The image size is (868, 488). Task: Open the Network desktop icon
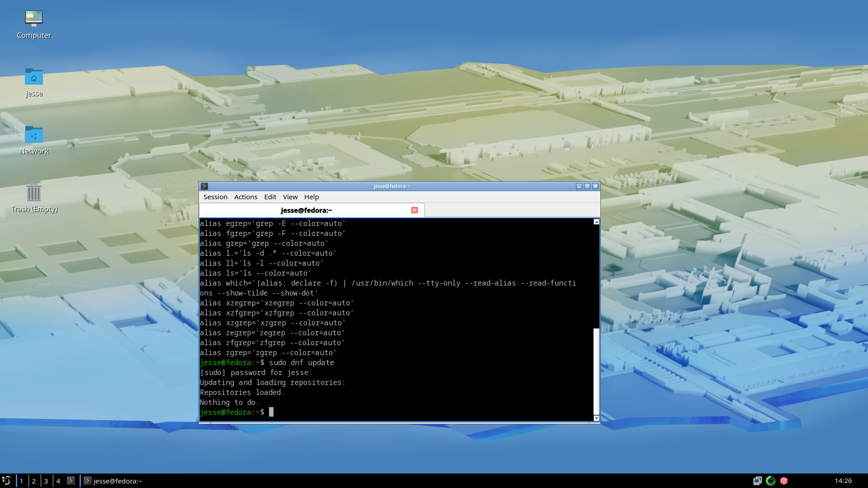click(x=34, y=141)
